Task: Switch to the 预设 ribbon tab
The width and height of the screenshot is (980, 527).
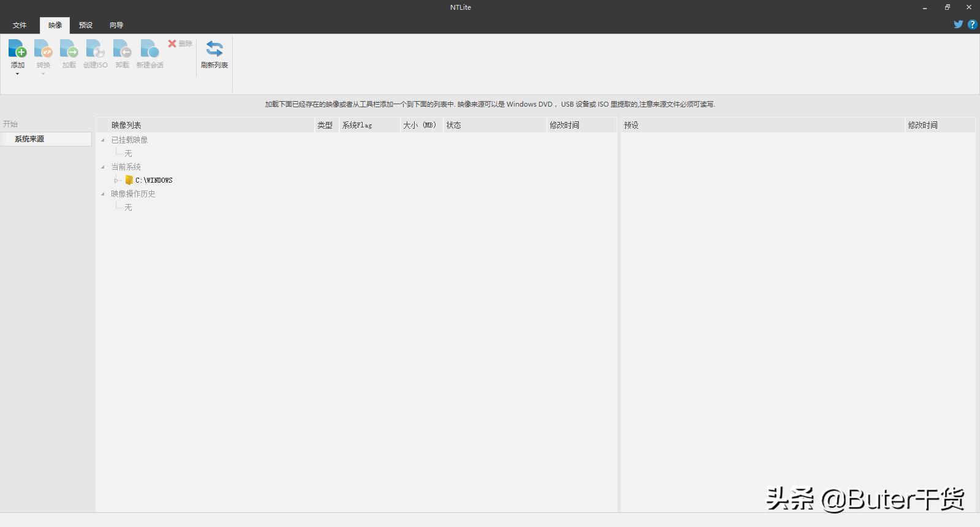Action: point(86,25)
